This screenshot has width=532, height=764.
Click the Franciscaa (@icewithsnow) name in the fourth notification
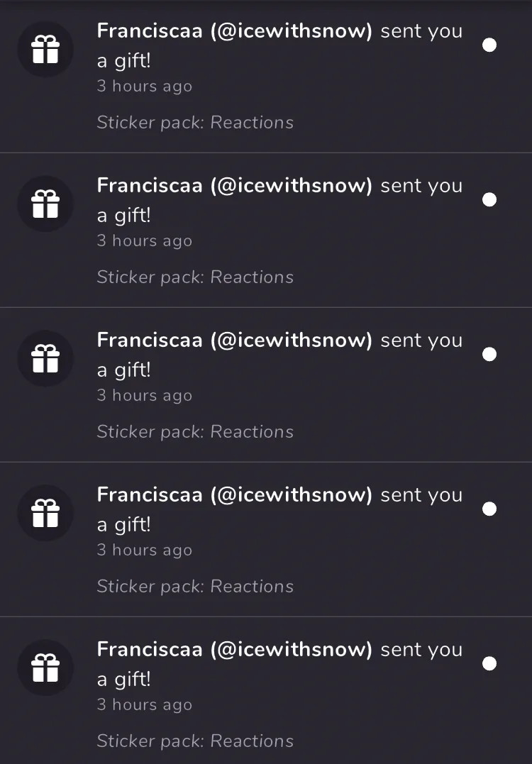click(x=234, y=495)
